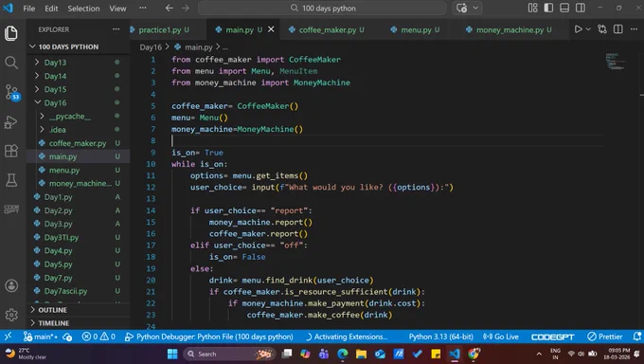Image resolution: width=644 pixels, height=364 pixels.
Task: Open the CodeGPT sidebar view
Action: point(11,209)
